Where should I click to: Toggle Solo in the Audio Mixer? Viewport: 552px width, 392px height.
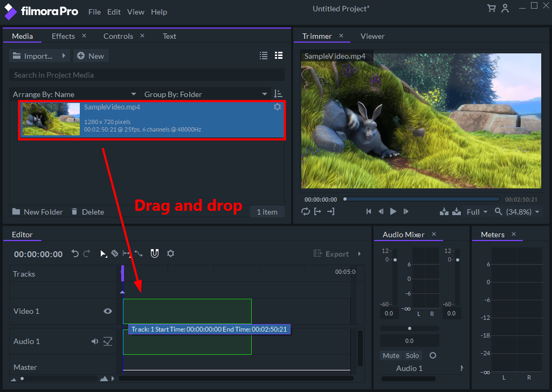point(412,355)
